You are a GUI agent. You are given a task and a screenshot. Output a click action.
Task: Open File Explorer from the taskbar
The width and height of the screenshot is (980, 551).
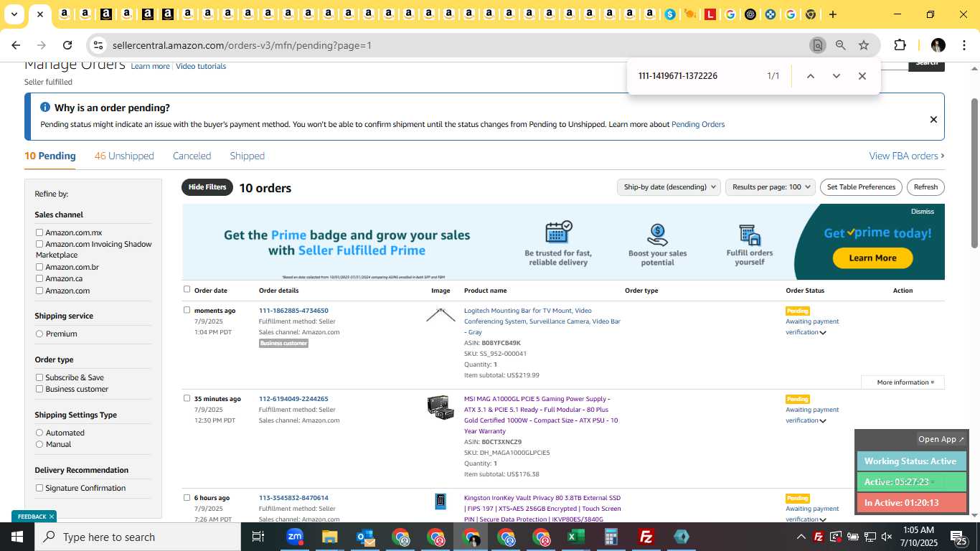[329, 537]
